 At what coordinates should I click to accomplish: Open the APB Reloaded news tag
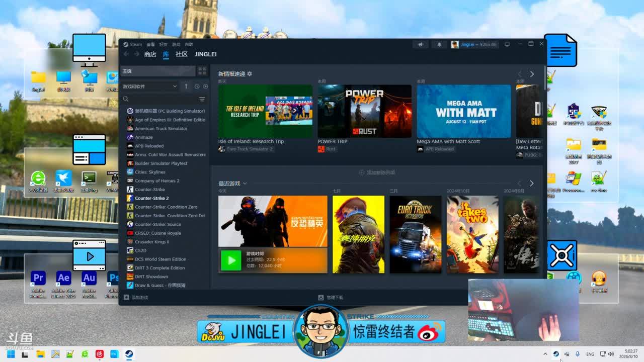pos(435,149)
